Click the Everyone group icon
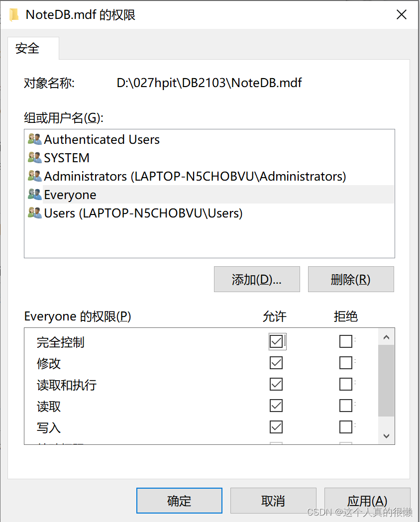Screen dimensions: 420x522 click(x=34, y=194)
